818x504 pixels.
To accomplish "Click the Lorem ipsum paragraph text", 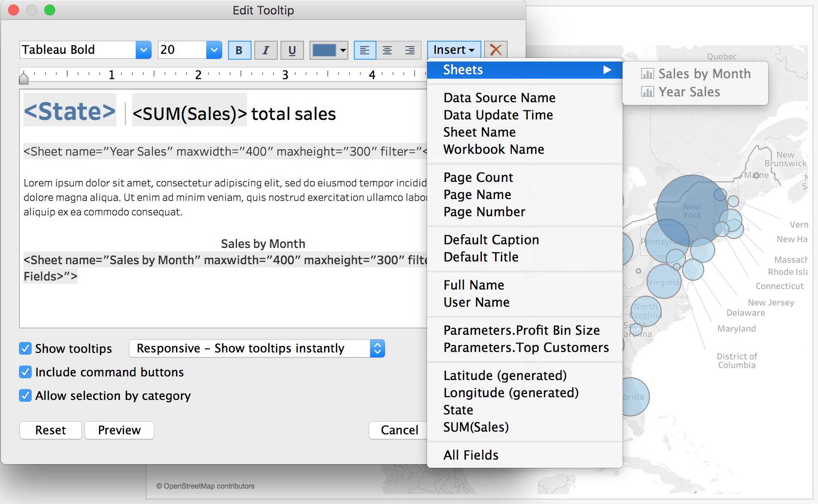I will [225, 197].
